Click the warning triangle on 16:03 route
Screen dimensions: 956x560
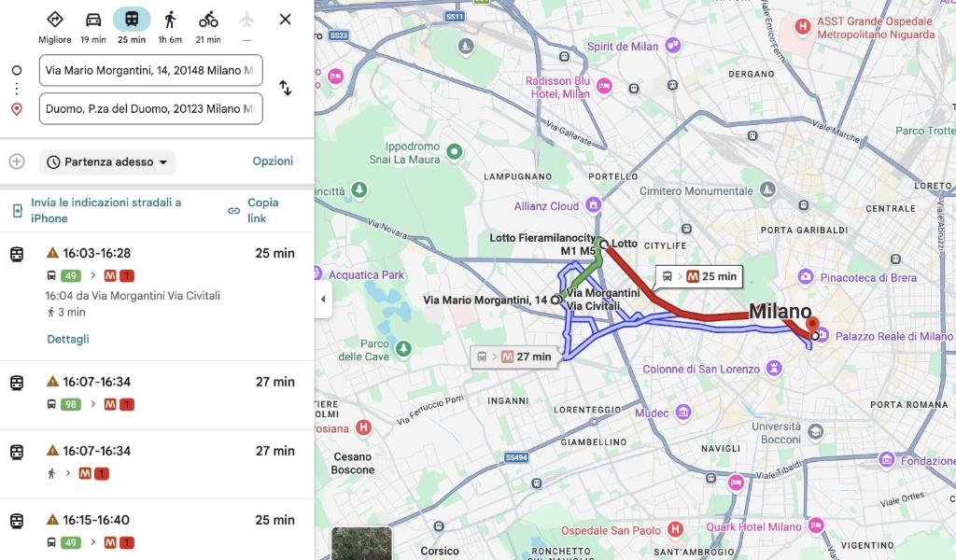[53, 252]
